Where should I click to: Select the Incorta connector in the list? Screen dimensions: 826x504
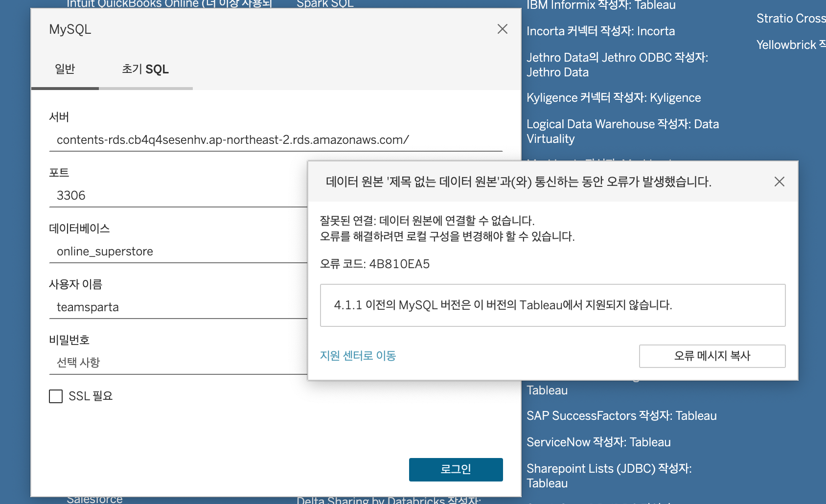pyautogui.click(x=601, y=31)
